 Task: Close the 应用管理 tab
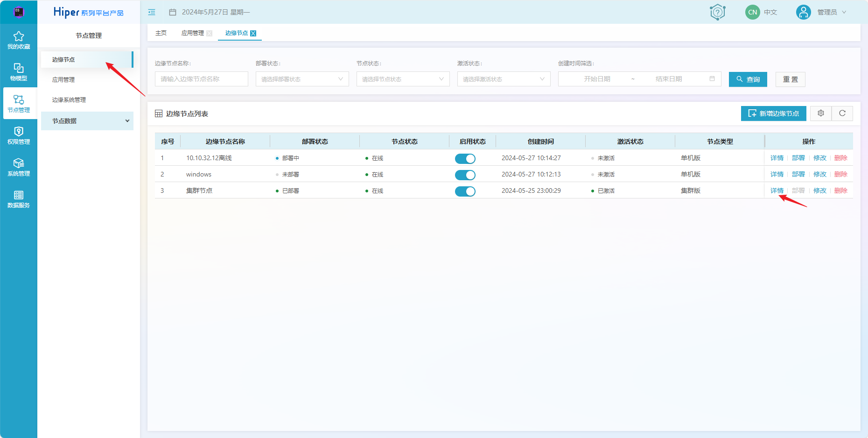[210, 33]
